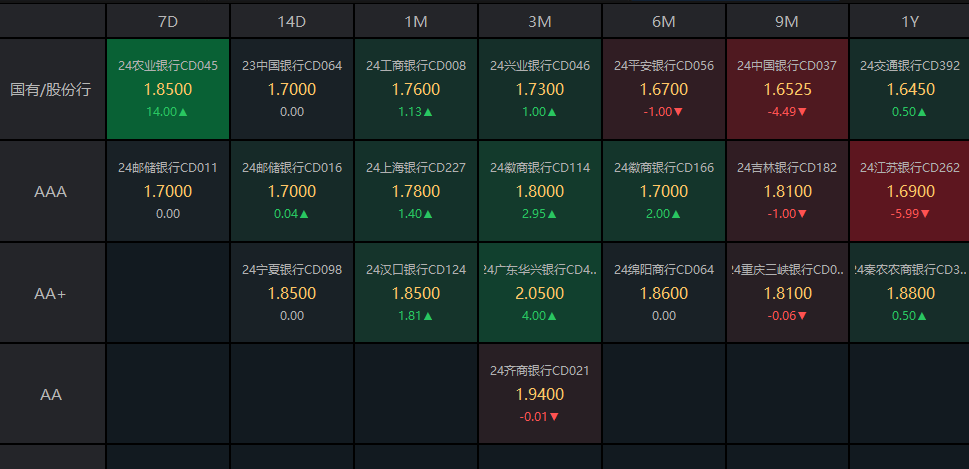Screen dimensions: 969x469
Task: Open the 24江苏银行CD262 quote cell
Action: [909, 191]
